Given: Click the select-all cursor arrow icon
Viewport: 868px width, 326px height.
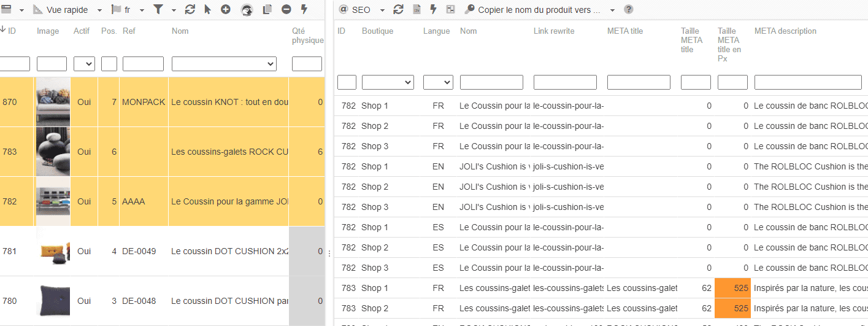Looking at the screenshot, I should pos(207,10).
